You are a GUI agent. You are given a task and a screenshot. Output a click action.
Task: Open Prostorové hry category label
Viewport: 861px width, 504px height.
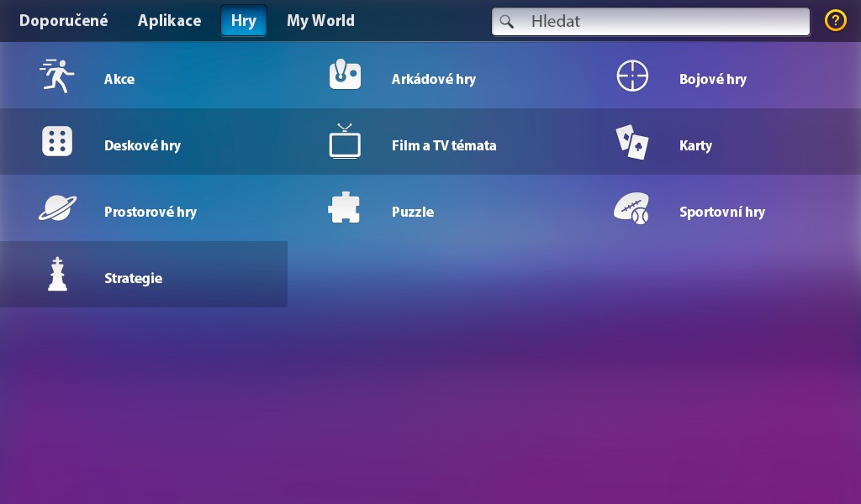151,213
